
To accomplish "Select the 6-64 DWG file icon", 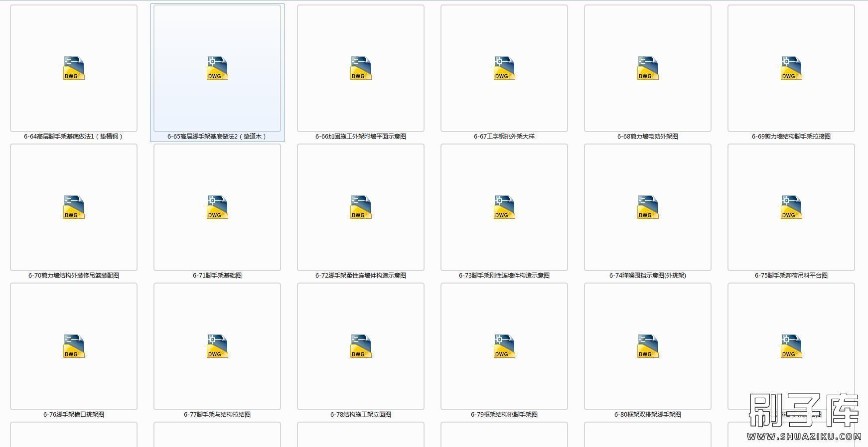I will coord(74,68).
